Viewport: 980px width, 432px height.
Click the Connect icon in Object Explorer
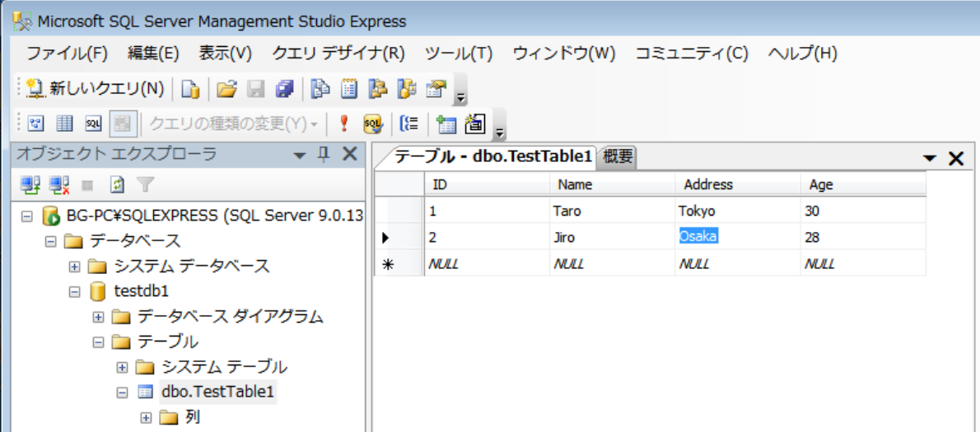click(x=30, y=184)
